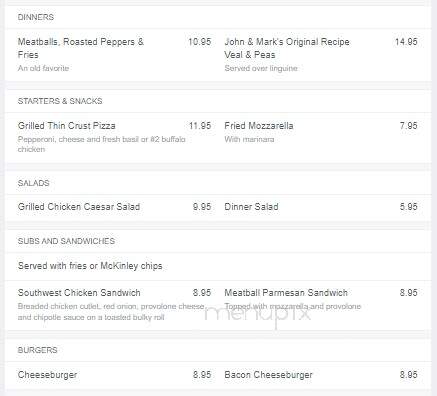This screenshot has height=396, width=437.
Task: Select the Bacon Cheeseburger item
Action: click(268, 375)
